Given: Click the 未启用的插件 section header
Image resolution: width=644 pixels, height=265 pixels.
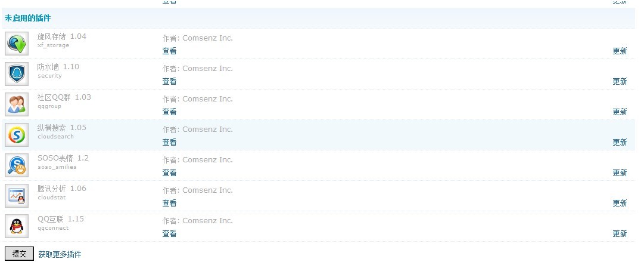Looking at the screenshot, I should pyautogui.click(x=28, y=19).
